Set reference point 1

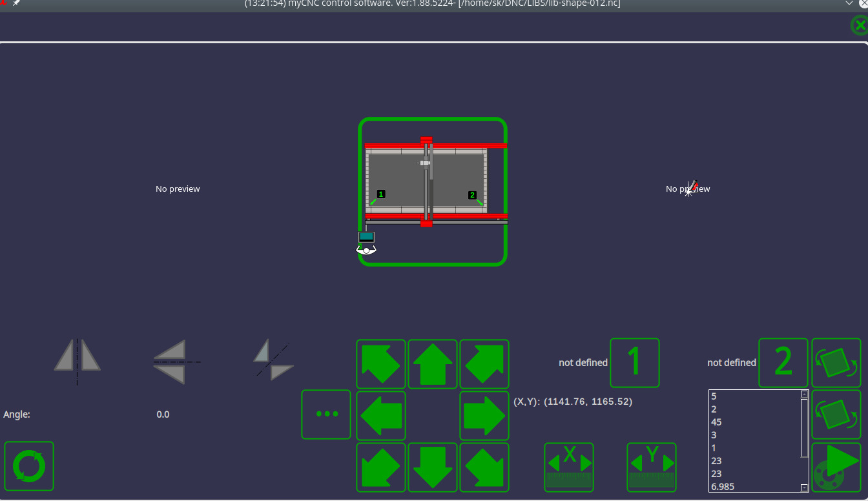(634, 362)
